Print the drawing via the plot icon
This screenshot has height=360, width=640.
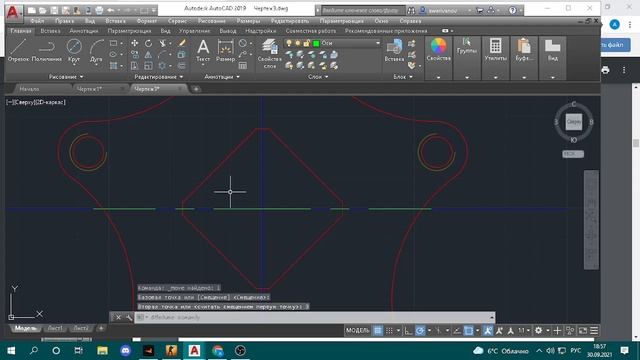point(99,10)
